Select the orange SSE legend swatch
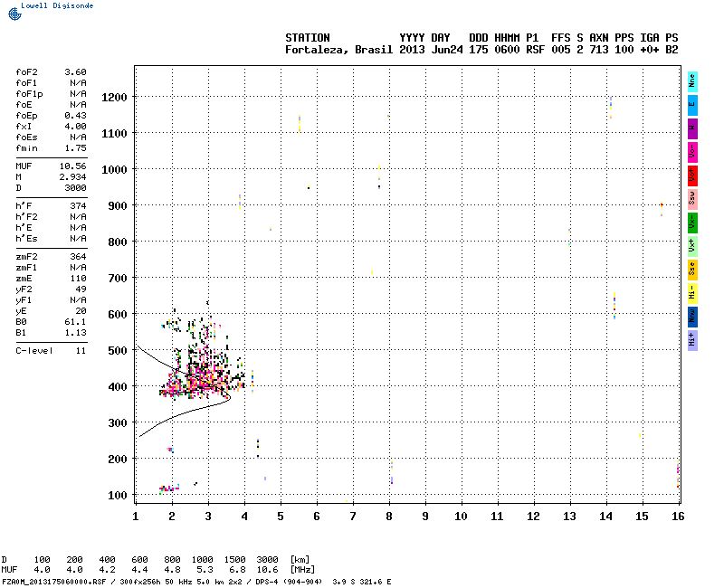 coord(692,270)
